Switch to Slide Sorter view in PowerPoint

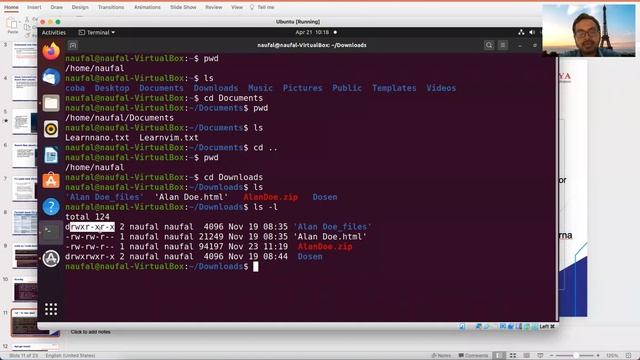(513, 356)
